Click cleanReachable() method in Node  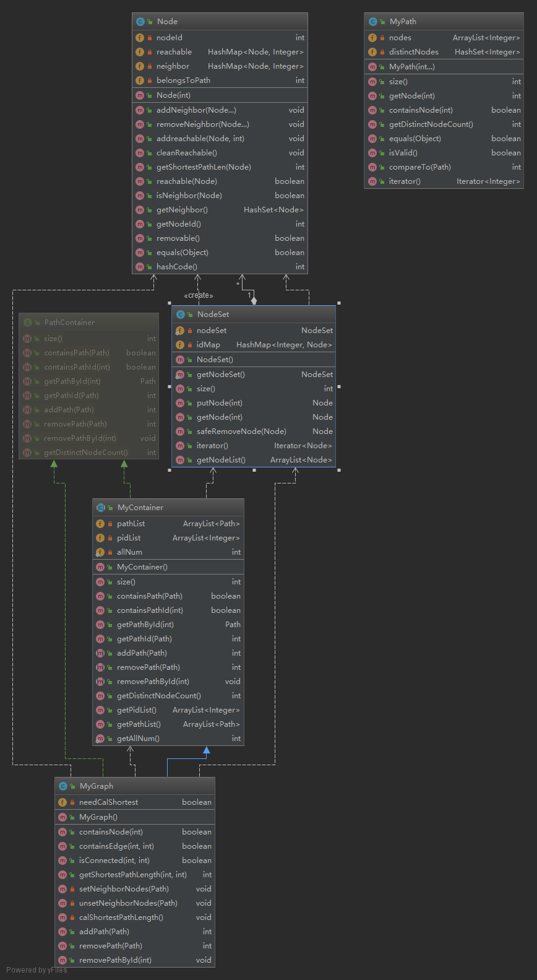coord(220,153)
